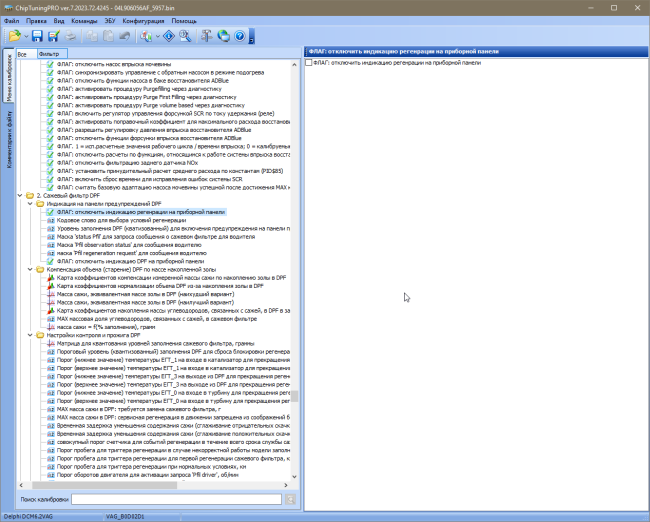Click the red-green arrows document icon
This screenshot has width=650, height=522.
point(146,36)
